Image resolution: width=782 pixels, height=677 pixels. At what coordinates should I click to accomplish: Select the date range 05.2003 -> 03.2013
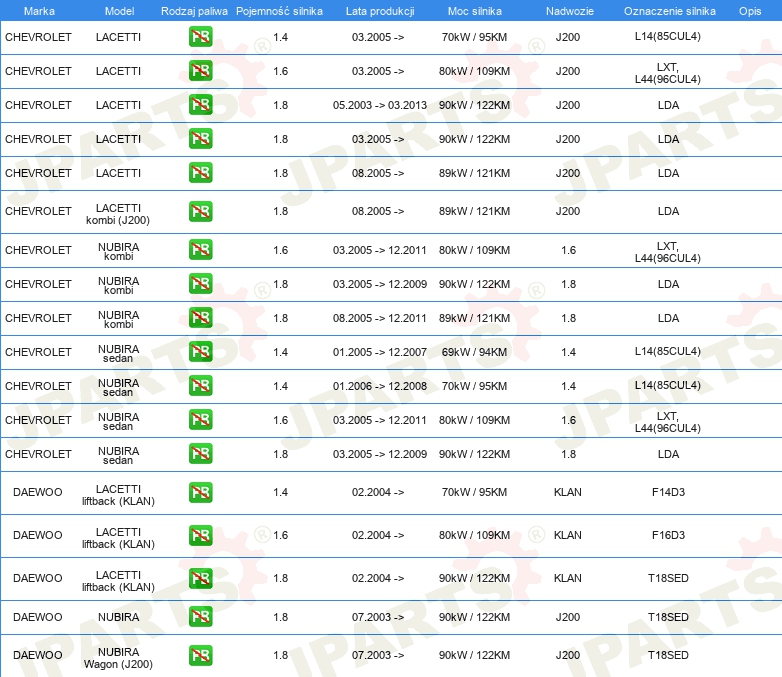coord(380,105)
